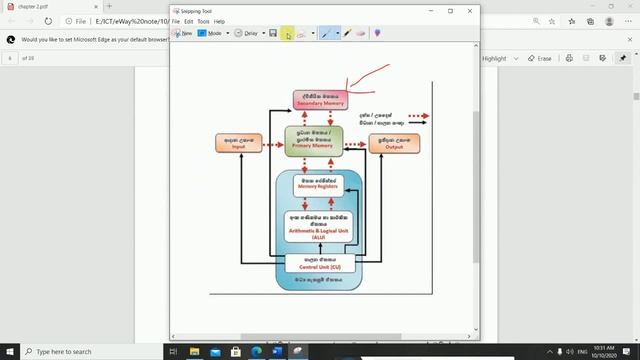Open the Edge profile avatar
The image size is (640, 360).
[609, 21]
